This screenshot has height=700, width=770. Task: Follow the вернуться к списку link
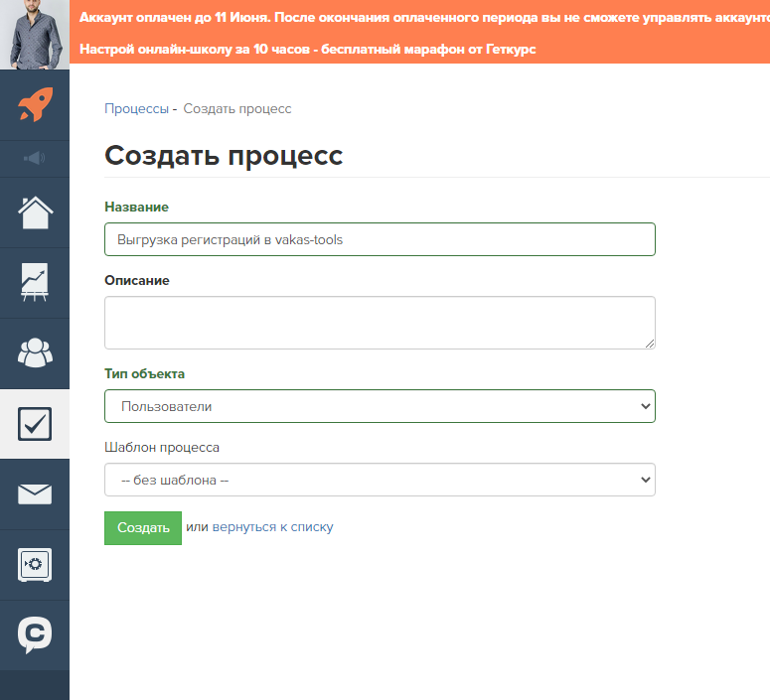(x=272, y=527)
